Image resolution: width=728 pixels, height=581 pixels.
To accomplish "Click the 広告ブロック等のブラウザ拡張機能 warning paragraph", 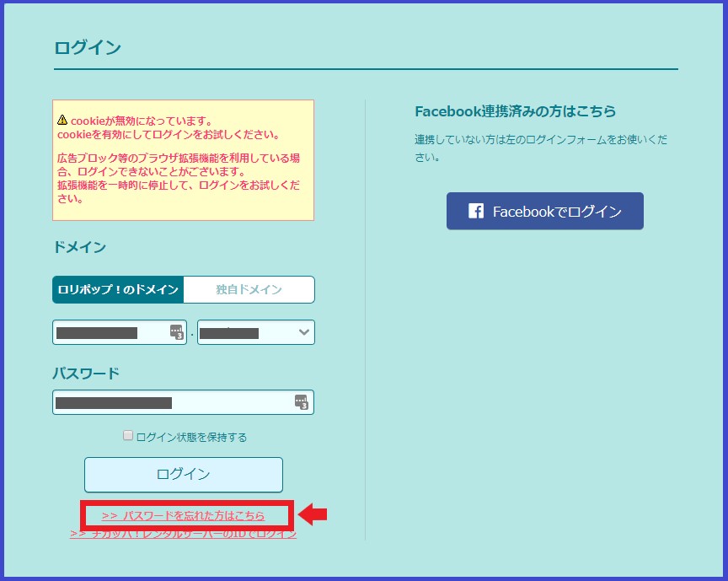I will click(179, 178).
